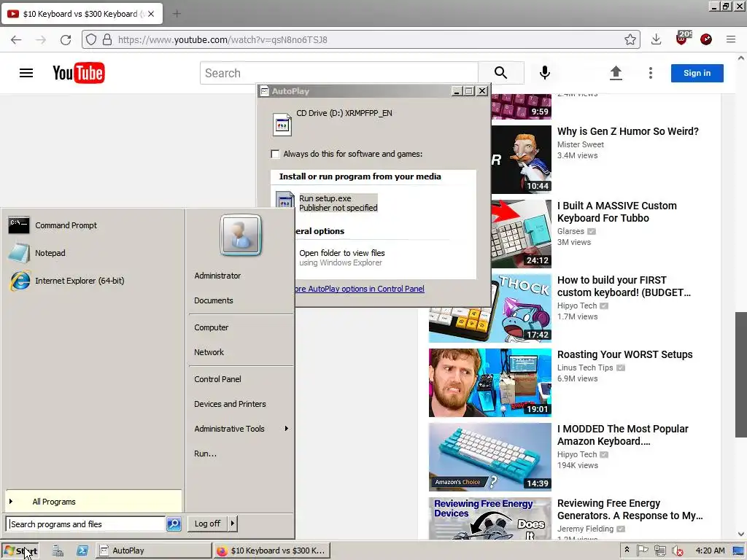Open How to build your FIRST custom keyboard title
This screenshot has width=747, height=560.
(624, 286)
